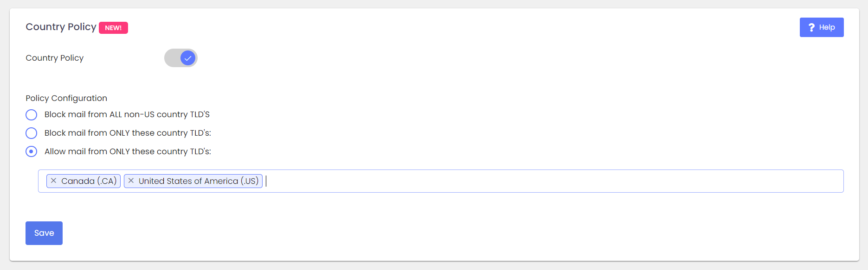Click the Country Policy section heading
868x270 pixels.
[61, 27]
